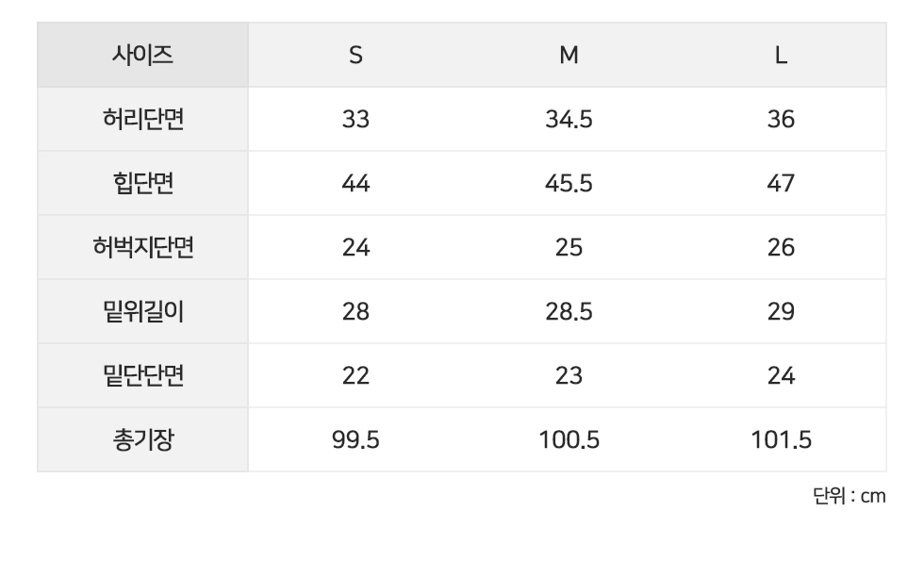Click the 총기장 row label
Screen dimensions: 924x578
pyautogui.click(x=142, y=440)
